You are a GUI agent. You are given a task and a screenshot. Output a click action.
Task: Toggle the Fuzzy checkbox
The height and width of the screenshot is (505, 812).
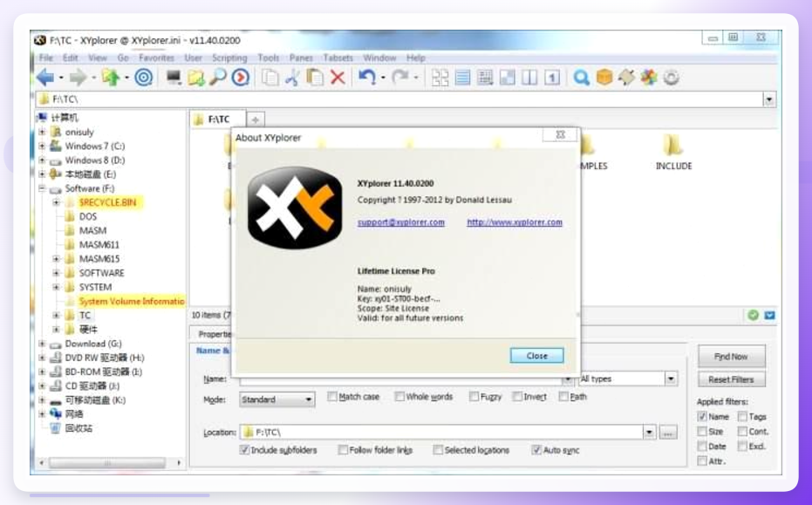click(474, 397)
